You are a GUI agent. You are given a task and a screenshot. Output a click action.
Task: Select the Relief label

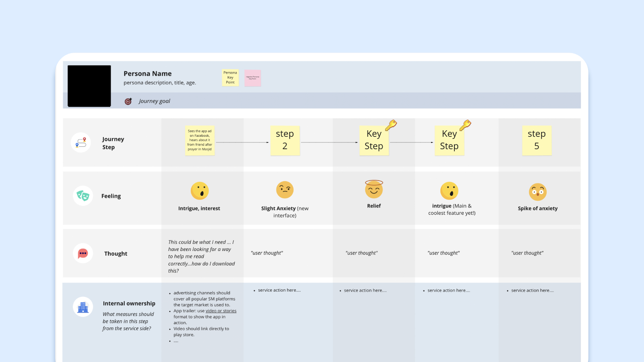click(374, 206)
